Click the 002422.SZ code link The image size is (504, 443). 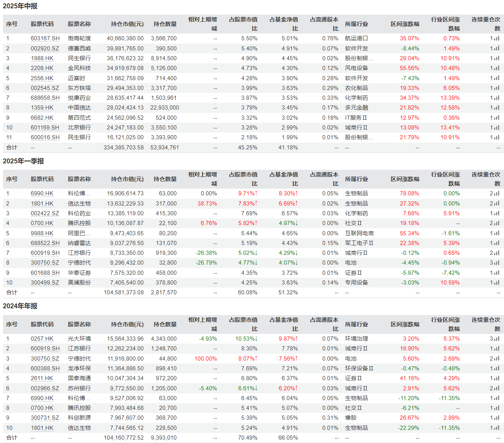click(x=45, y=213)
